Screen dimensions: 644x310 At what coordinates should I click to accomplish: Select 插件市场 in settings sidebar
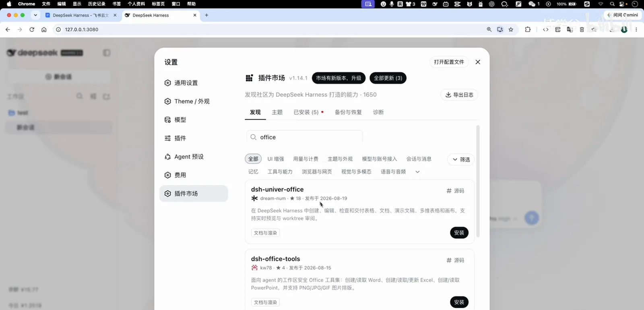(194, 194)
